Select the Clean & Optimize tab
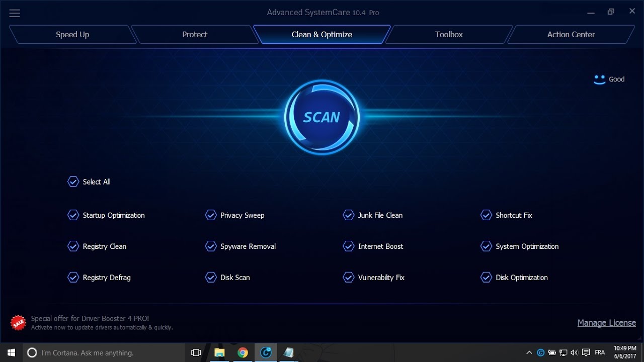 (x=322, y=34)
